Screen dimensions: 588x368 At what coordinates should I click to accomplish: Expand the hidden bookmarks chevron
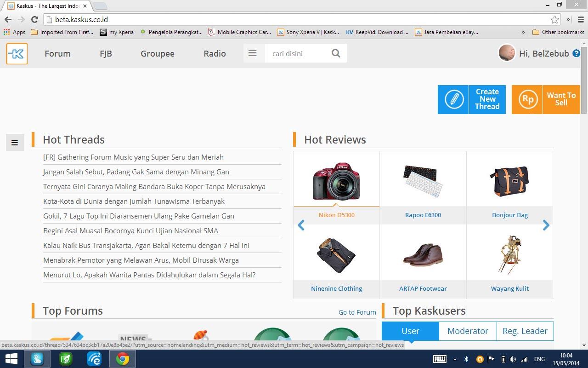pos(523,32)
